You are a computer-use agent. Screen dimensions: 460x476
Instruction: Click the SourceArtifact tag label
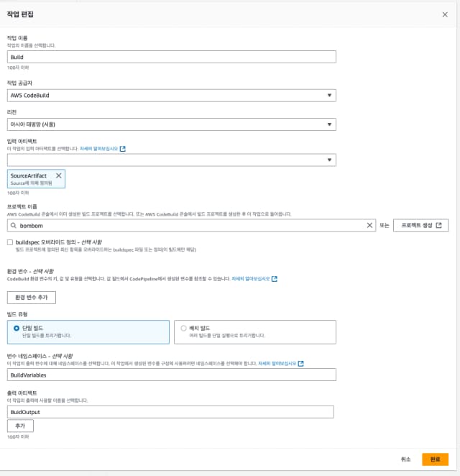[x=29, y=175]
